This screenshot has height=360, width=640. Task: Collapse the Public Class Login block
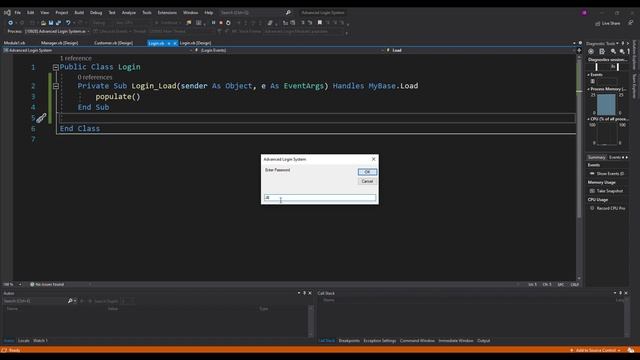(x=56, y=67)
